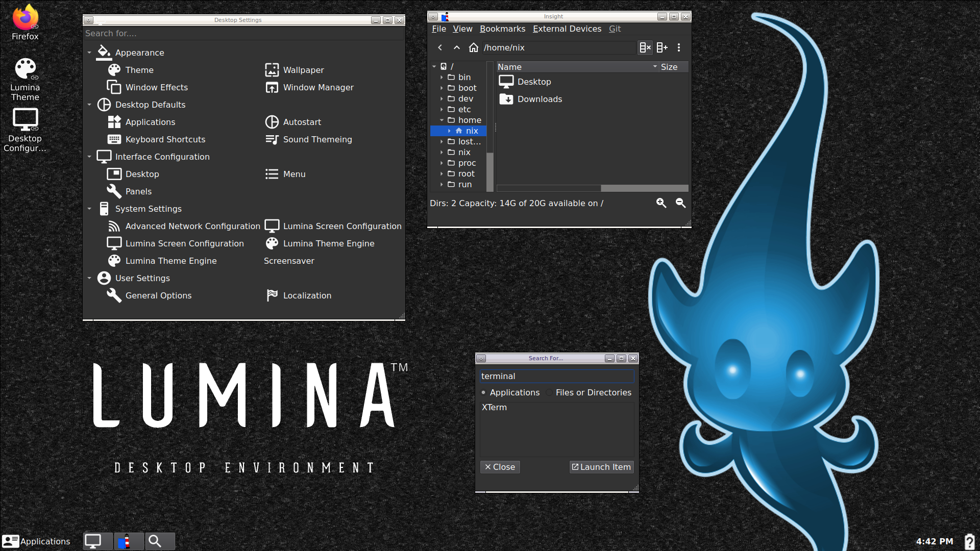The height and width of the screenshot is (551, 980).
Task: Click the search magnifier taskbar button
Action: 160,541
